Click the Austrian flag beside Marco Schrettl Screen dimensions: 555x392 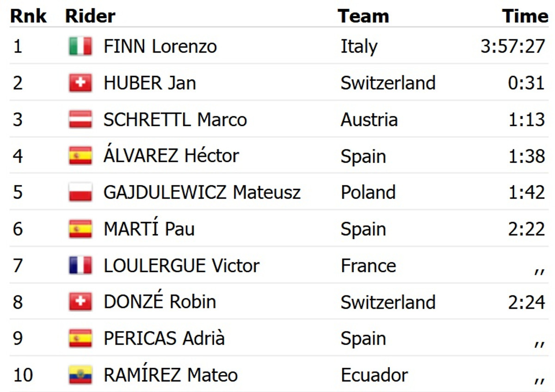(80, 120)
